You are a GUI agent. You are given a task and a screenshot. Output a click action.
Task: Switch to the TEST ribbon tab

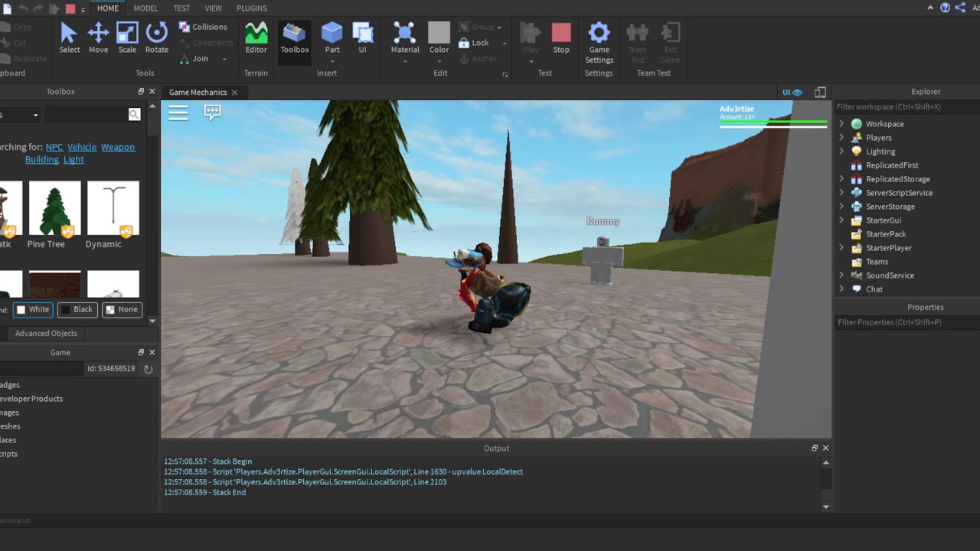(181, 8)
